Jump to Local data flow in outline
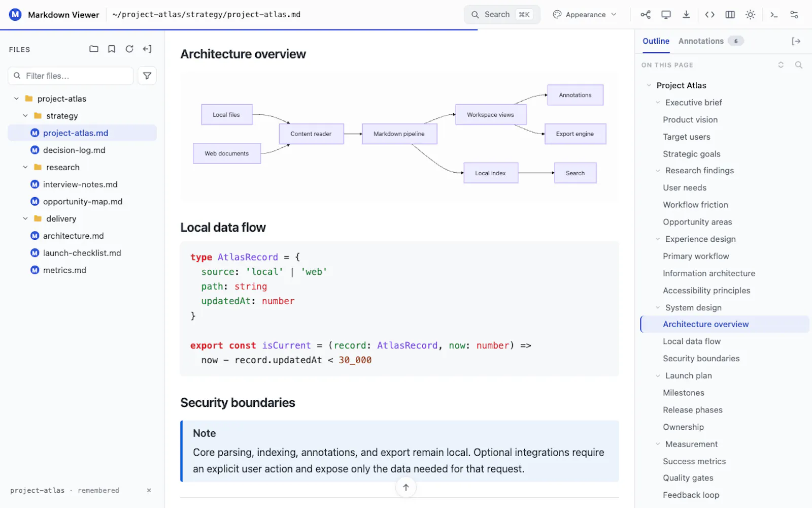Screen dimensions: 812x508 [x=691, y=341]
